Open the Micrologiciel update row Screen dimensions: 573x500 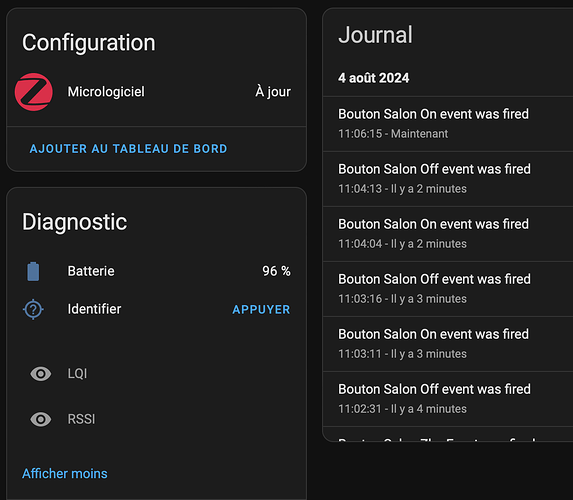156,92
